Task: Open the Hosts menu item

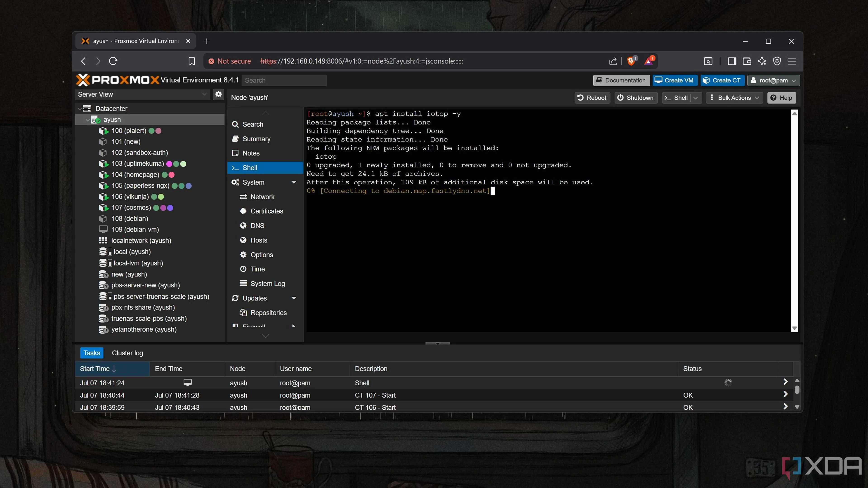Action: (x=265, y=240)
